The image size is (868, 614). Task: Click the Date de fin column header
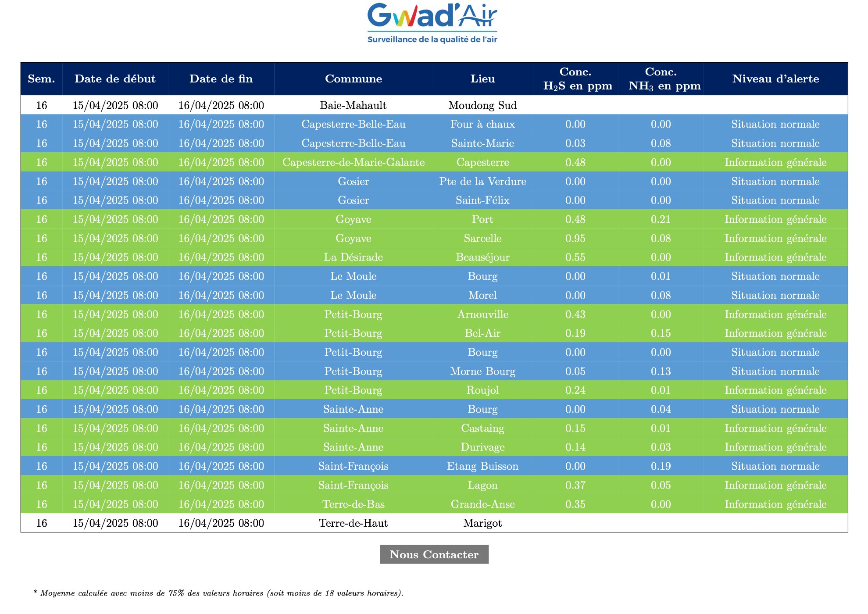[221, 79]
